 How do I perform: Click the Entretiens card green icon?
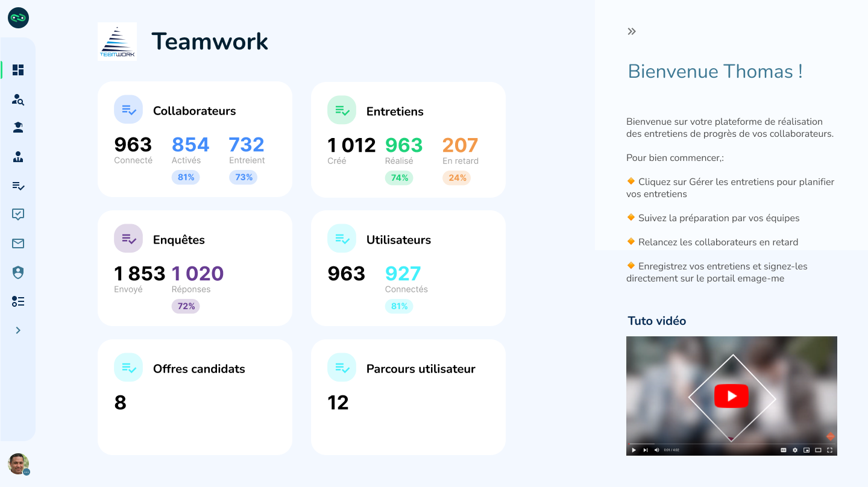[342, 110]
